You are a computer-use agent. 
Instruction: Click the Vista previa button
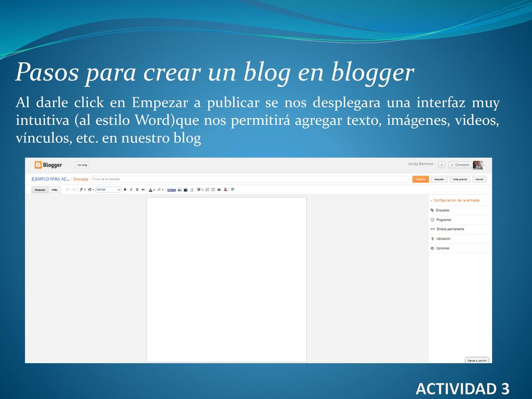[460, 179]
